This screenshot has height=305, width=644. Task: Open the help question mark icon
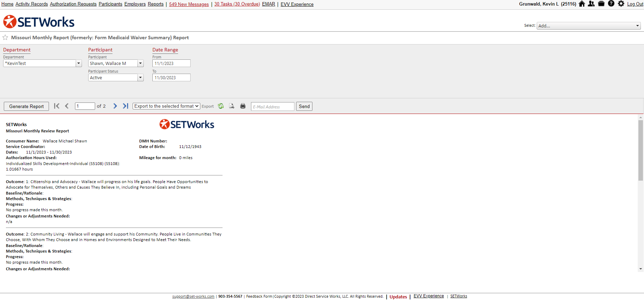pos(611,4)
